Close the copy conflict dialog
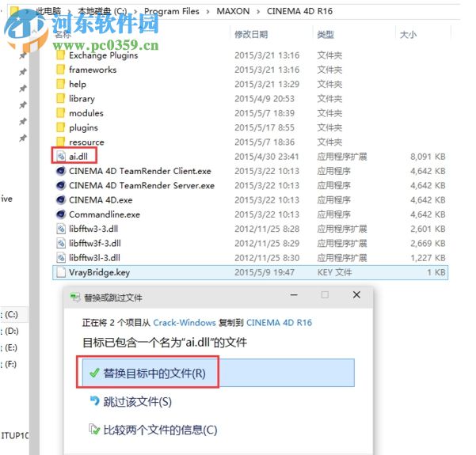This screenshot has height=455, width=476. coord(356,295)
